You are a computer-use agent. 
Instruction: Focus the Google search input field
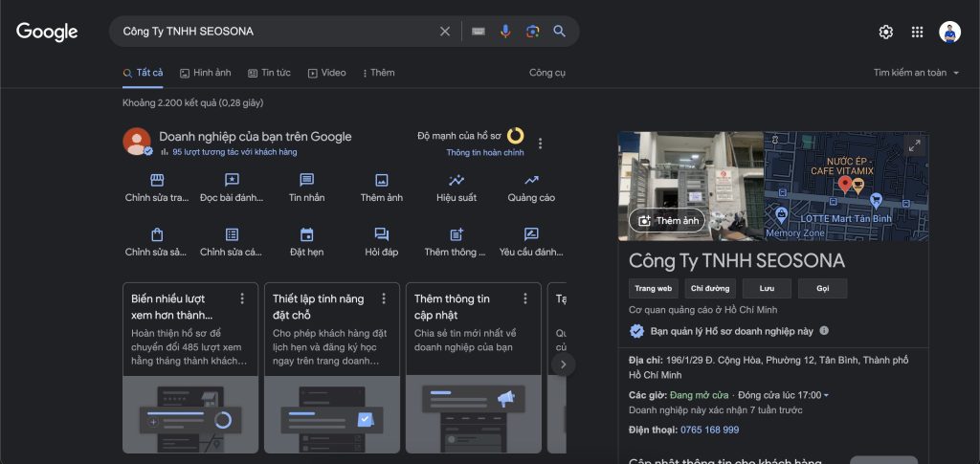coord(275,32)
